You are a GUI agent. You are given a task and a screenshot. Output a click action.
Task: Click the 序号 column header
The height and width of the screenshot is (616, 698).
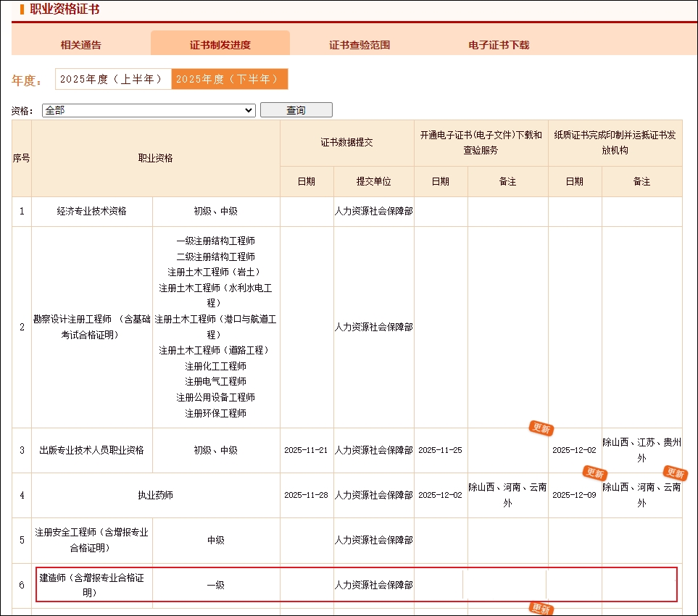[x=21, y=158]
